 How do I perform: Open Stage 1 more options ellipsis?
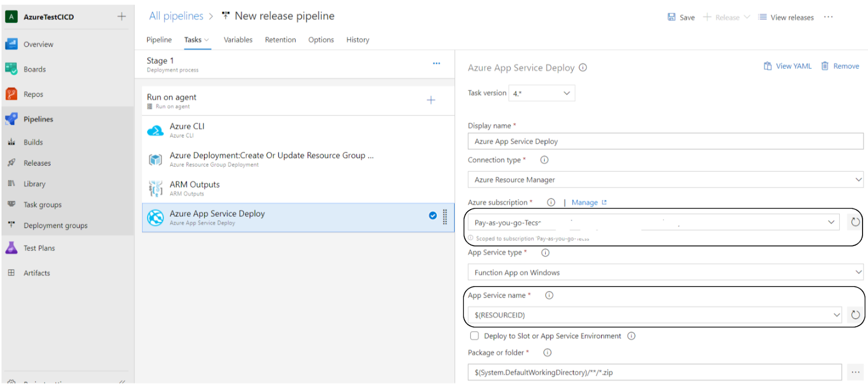(x=436, y=63)
